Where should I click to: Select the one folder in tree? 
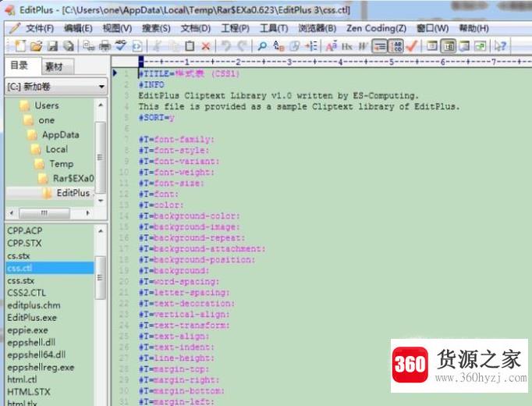coord(47,120)
